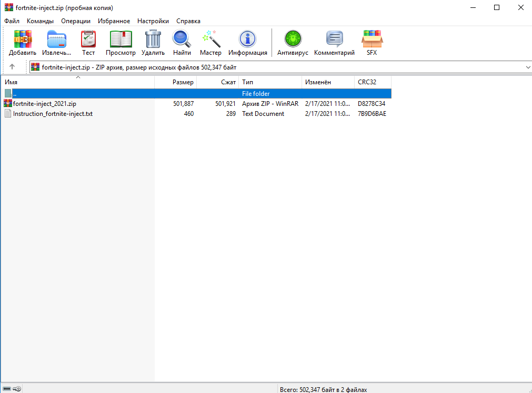
Task: Click CRC32 value 7B9D6BAE
Action: point(372,114)
